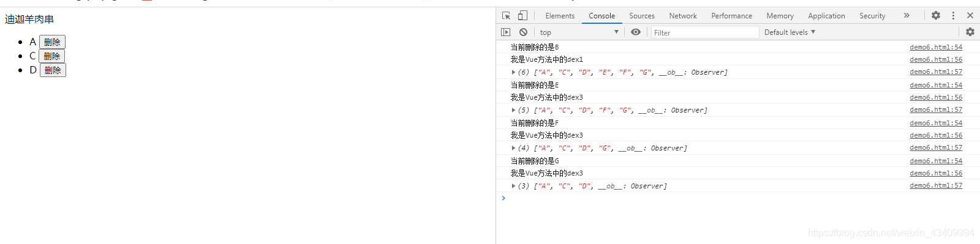
Task: Open demo6.html:57 link for (3) array
Action: pyautogui.click(x=936, y=185)
